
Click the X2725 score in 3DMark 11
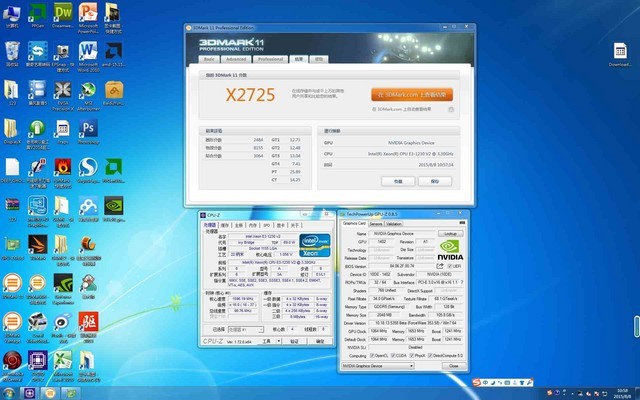tap(250, 95)
